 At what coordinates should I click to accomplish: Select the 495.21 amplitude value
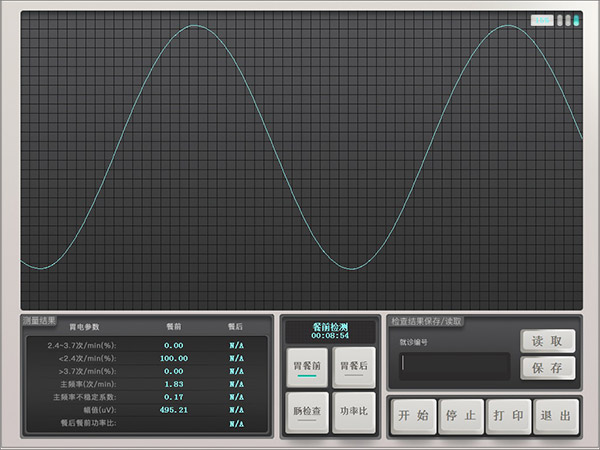174,410
